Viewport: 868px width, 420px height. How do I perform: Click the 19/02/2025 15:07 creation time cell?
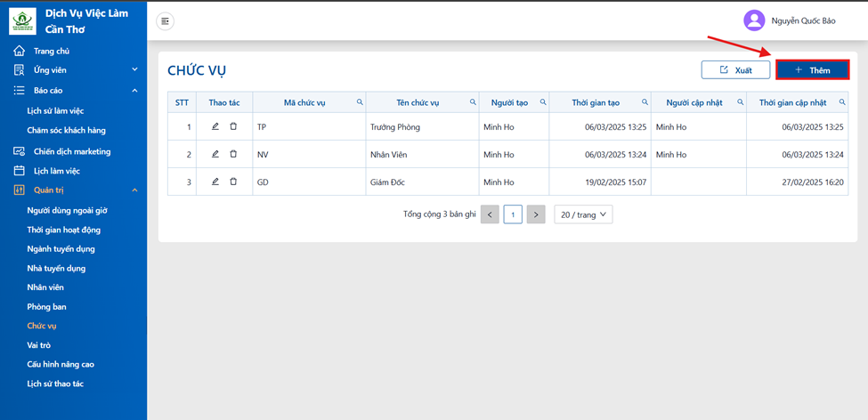[600, 182]
